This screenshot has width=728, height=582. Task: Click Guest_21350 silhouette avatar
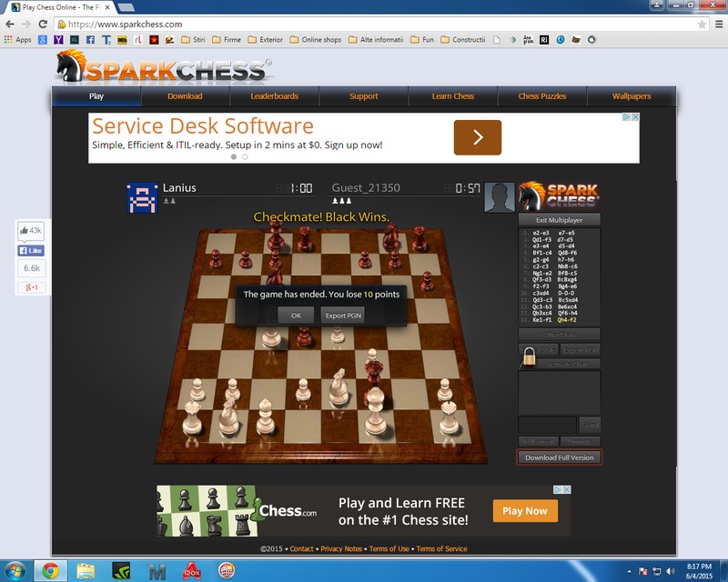(500, 197)
